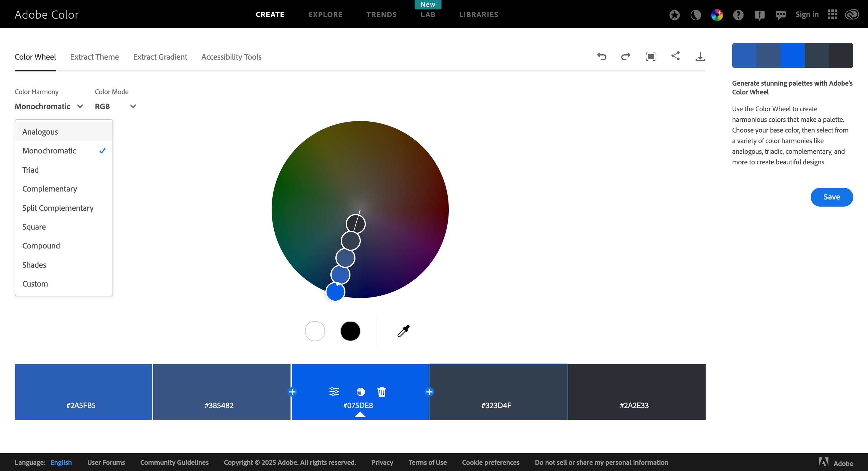Screen dimensions: 868x471
Task: Select the eyedropper tool
Action: [403, 331]
